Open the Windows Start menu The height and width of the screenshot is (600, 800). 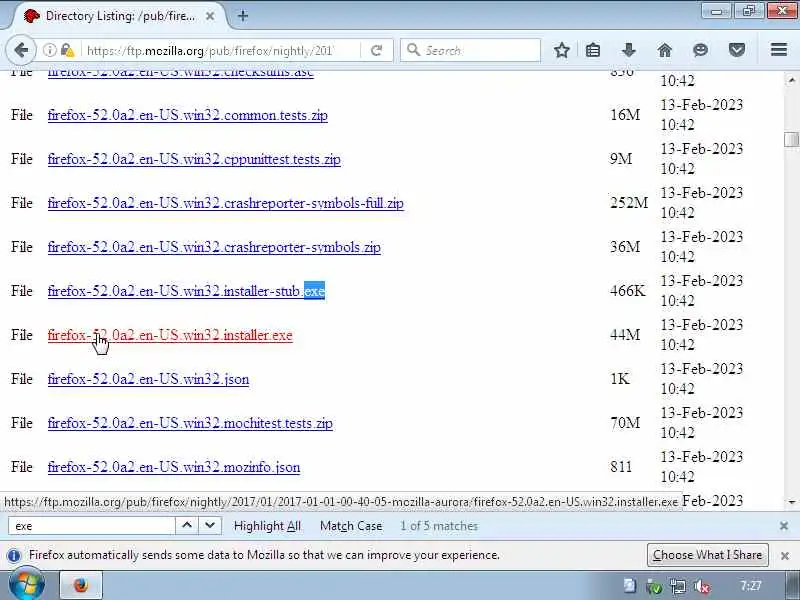pyautogui.click(x=27, y=585)
